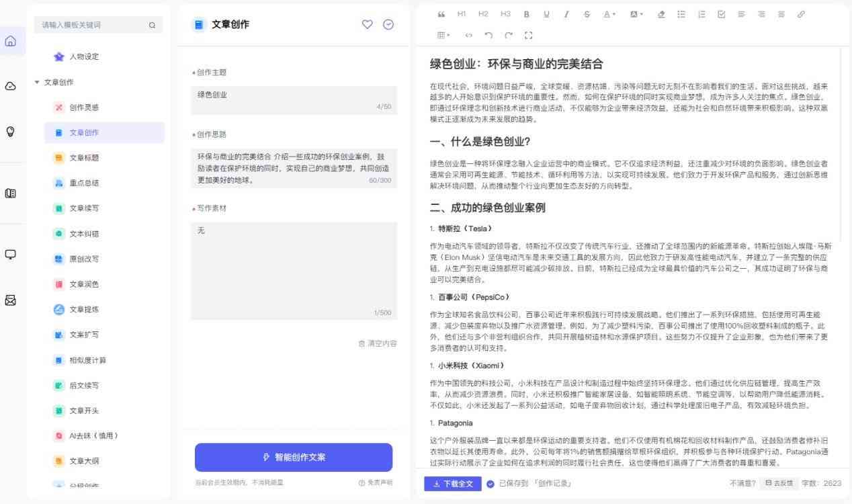Click the 智能创作文案 generate button
The image size is (852, 504).
[x=294, y=457]
